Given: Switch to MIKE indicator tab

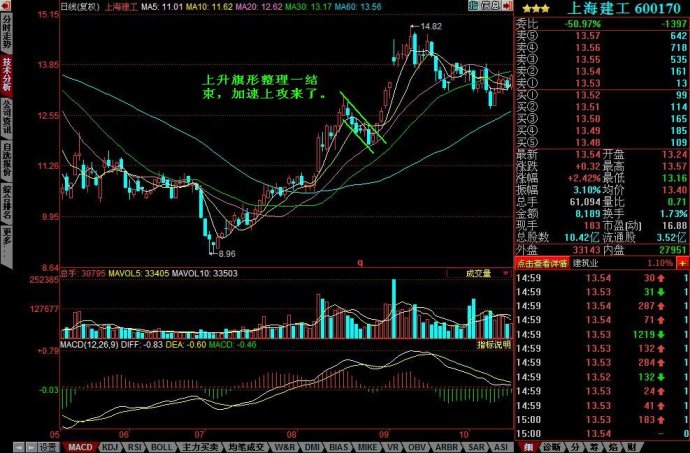Looking at the screenshot, I should 367,448.
